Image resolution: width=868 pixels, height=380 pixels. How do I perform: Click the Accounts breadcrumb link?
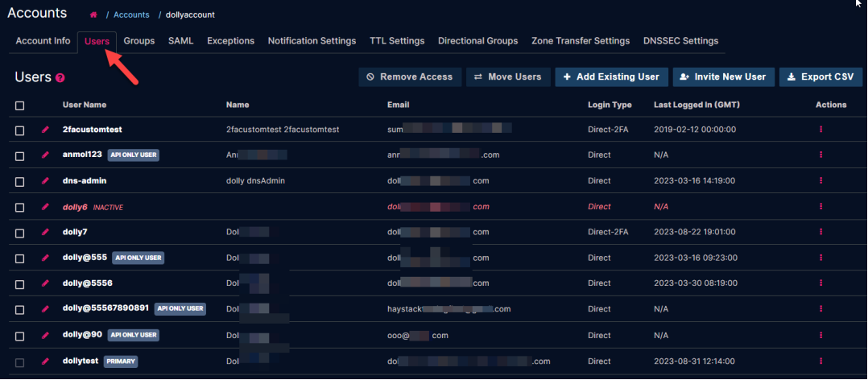coord(130,14)
